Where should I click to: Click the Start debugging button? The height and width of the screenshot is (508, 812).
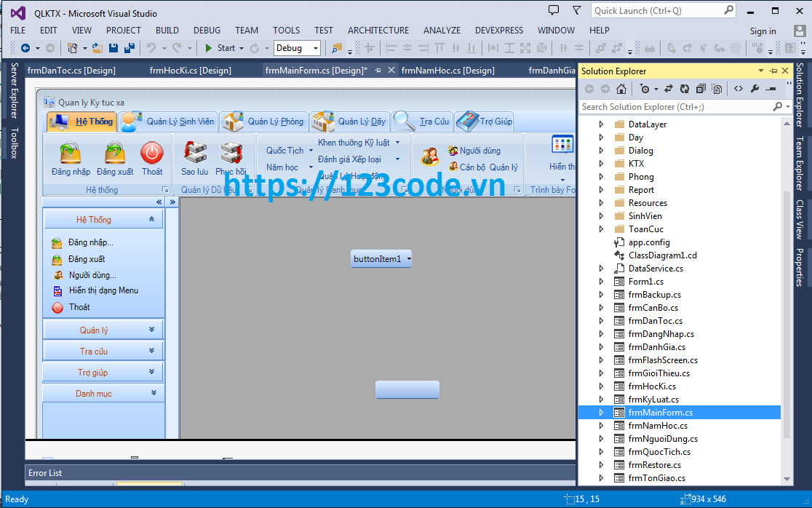click(218, 48)
